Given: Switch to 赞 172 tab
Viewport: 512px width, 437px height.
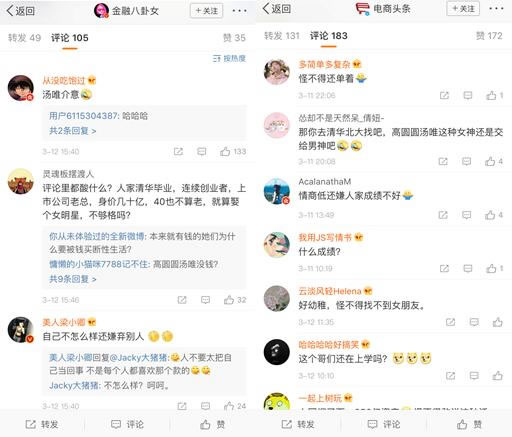Looking at the screenshot, I should click(x=489, y=36).
